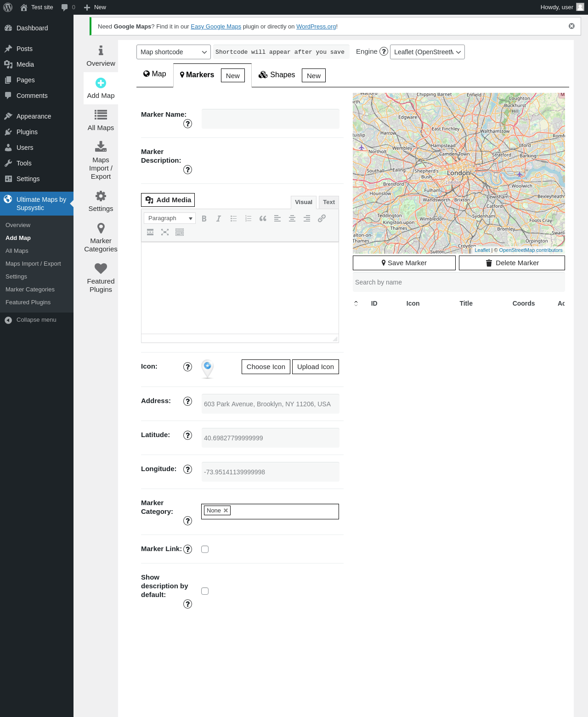This screenshot has width=588, height=717.
Task: Open the Paragraph format dropdown
Action: pos(170,218)
